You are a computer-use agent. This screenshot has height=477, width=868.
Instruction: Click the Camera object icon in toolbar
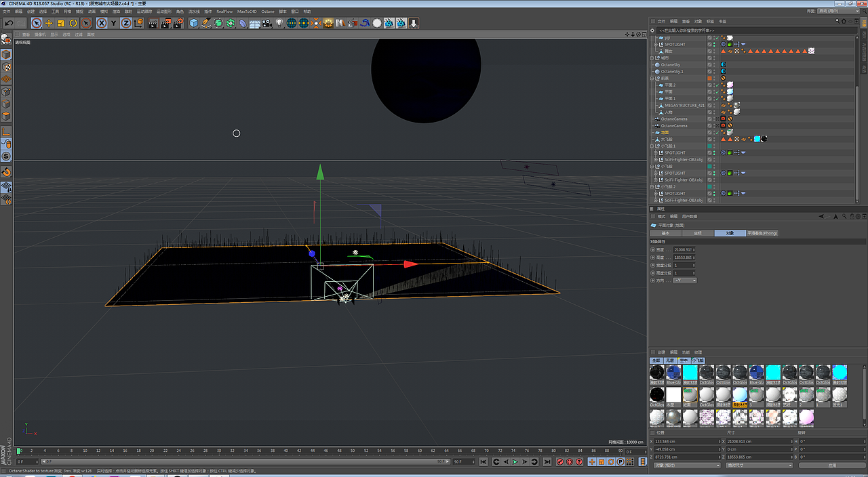click(267, 23)
